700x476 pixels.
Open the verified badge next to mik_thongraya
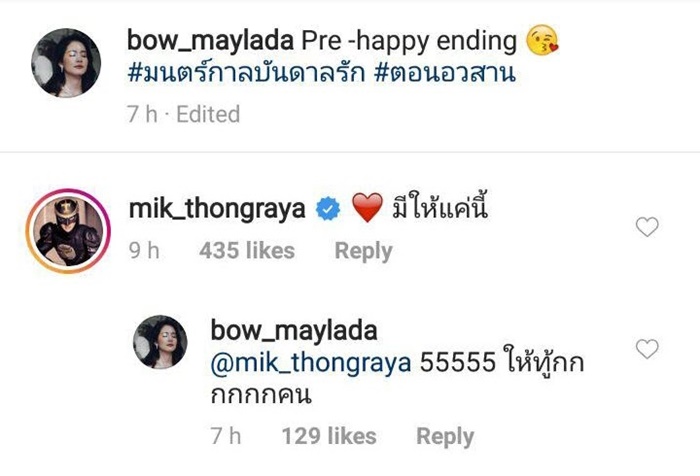[x=328, y=209]
